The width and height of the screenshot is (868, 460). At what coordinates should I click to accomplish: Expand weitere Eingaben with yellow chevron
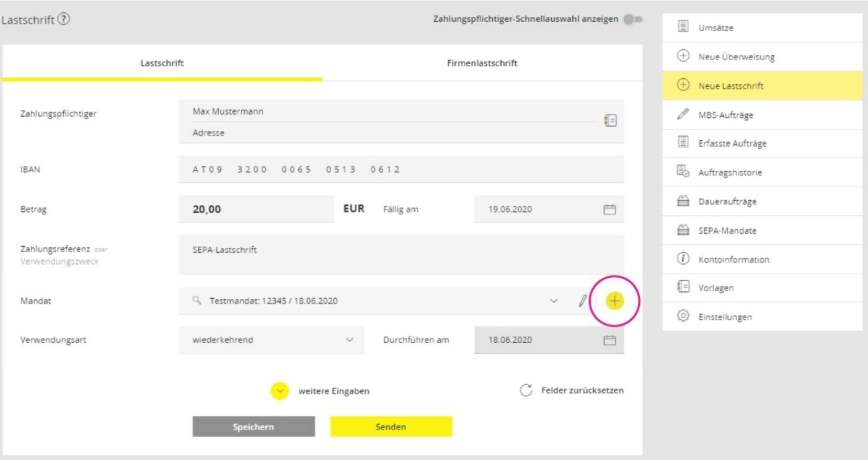[280, 391]
